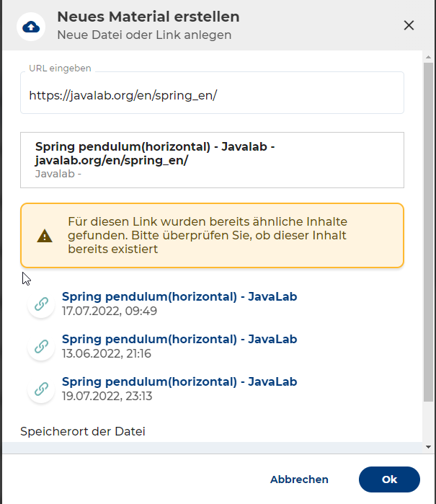436x504 pixels.
Task: Click the warning triangle icon
Action: 45,236
